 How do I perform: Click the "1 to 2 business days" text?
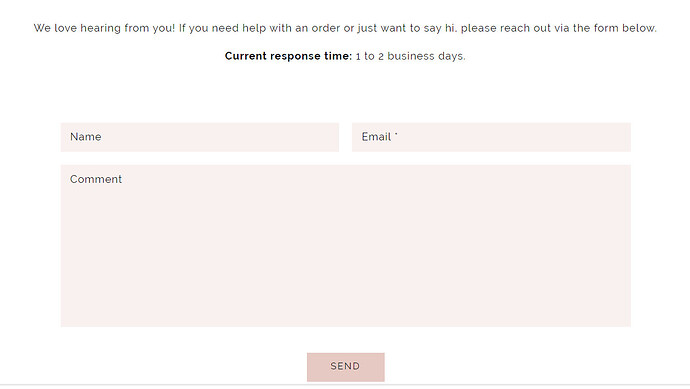(410, 56)
